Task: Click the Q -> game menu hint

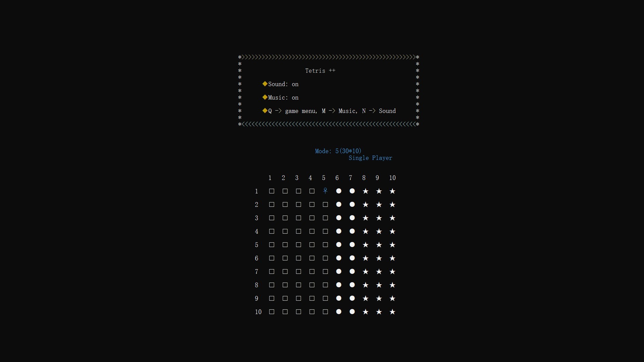Action: pos(292,111)
